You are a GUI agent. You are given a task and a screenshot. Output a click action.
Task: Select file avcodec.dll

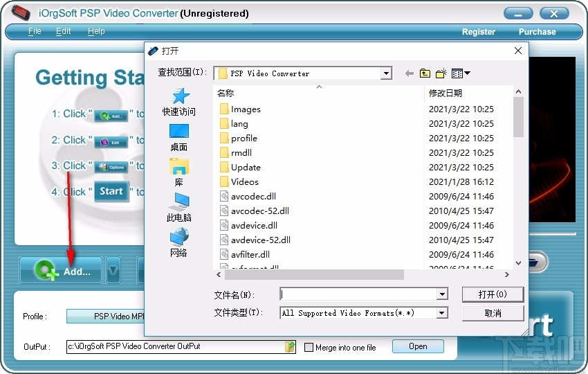[248, 197]
